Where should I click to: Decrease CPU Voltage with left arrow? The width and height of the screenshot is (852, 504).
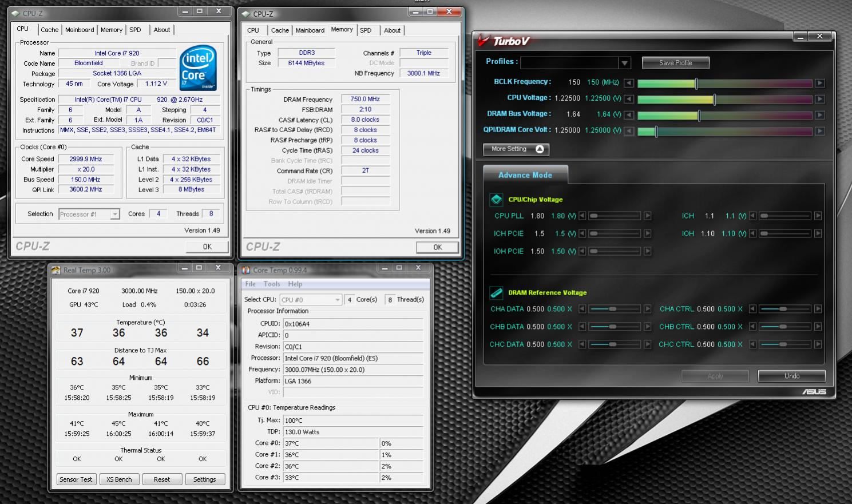pyautogui.click(x=629, y=99)
